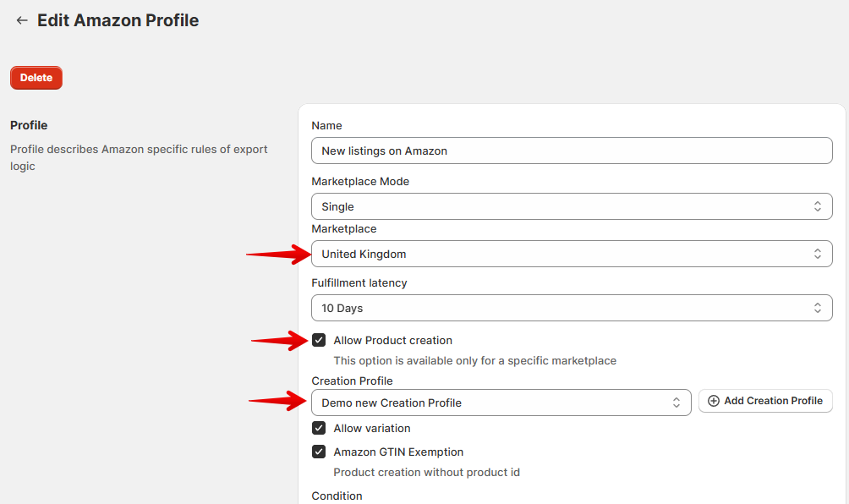This screenshot has width=849, height=504.
Task: Click the Fulfillment latency chevron icon
Action: pyautogui.click(x=817, y=308)
